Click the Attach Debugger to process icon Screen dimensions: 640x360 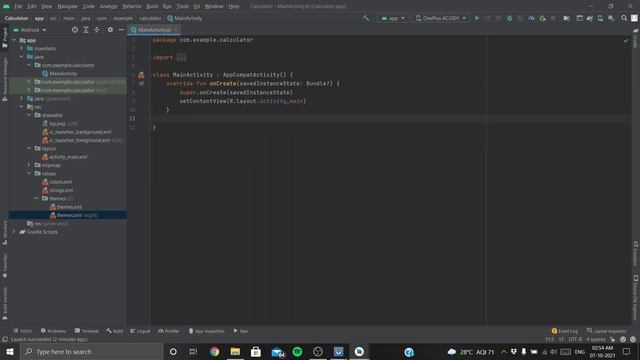tap(542, 18)
